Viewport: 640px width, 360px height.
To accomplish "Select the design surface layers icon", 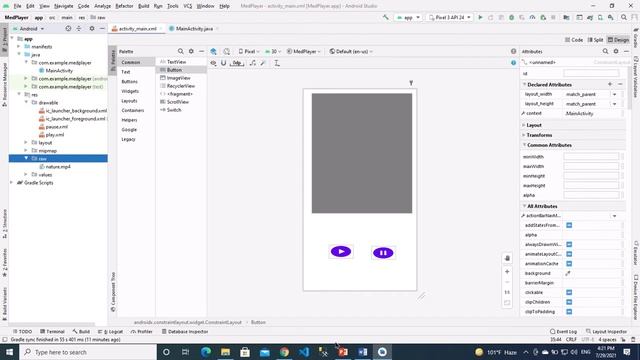I will click(x=213, y=51).
